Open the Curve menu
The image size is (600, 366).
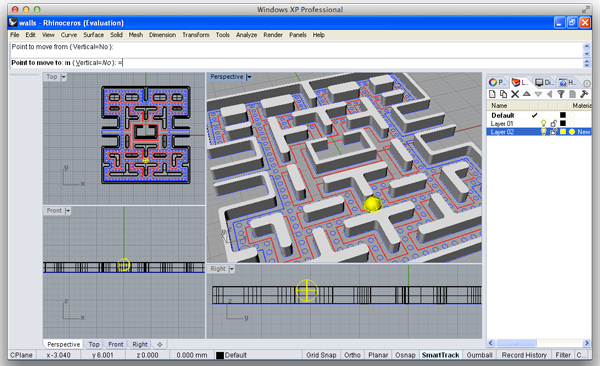pyautogui.click(x=69, y=35)
